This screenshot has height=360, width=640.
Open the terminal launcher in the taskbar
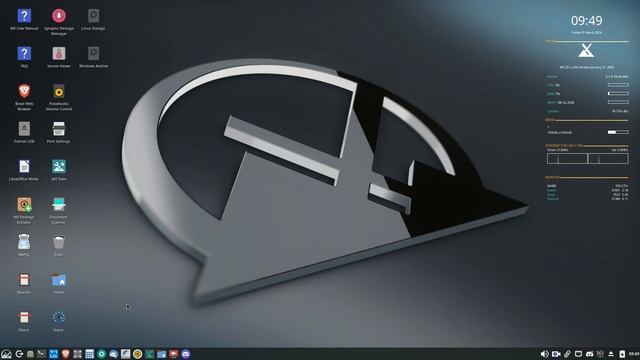pyautogui.click(x=42, y=354)
